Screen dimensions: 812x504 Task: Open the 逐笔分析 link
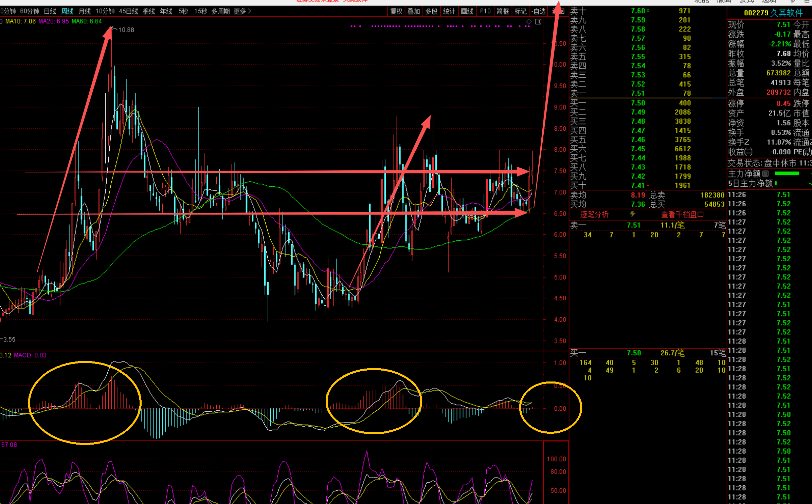pyautogui.click(x=594, y=214)
